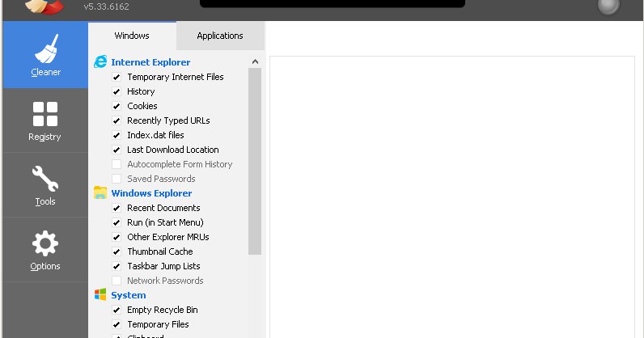Toggle Taskbar Jump Lists checkbox
The image size is (644, 338).
coord(117,266)
